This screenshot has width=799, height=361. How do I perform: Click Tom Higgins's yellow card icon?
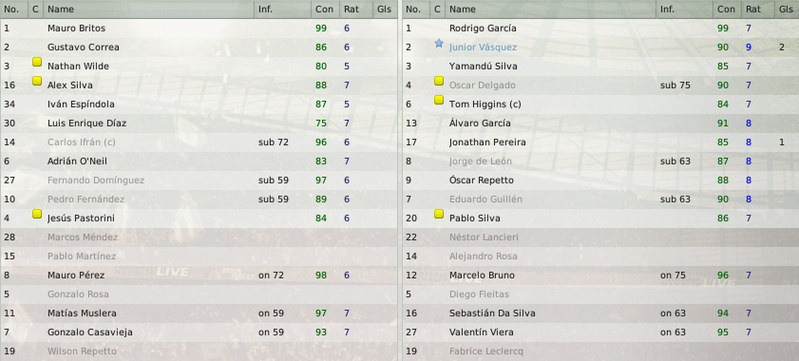pyautogui.click(x=439, y=100)
